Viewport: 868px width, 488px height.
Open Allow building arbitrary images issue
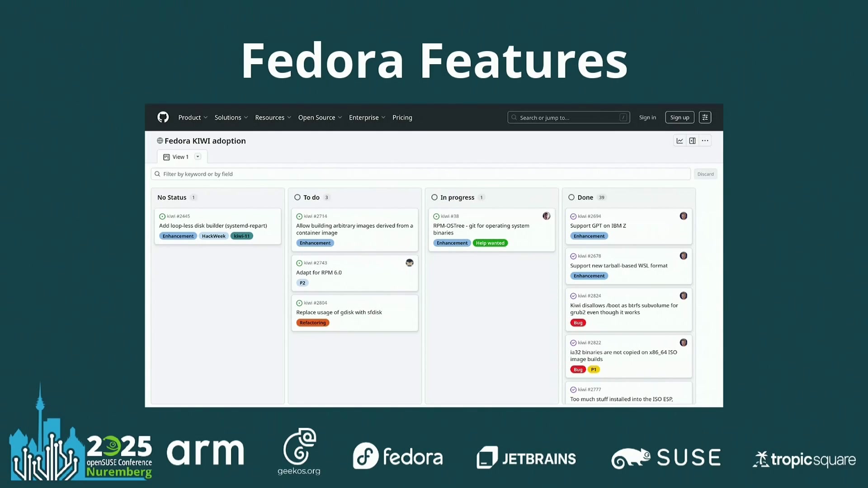pos(354,229)
